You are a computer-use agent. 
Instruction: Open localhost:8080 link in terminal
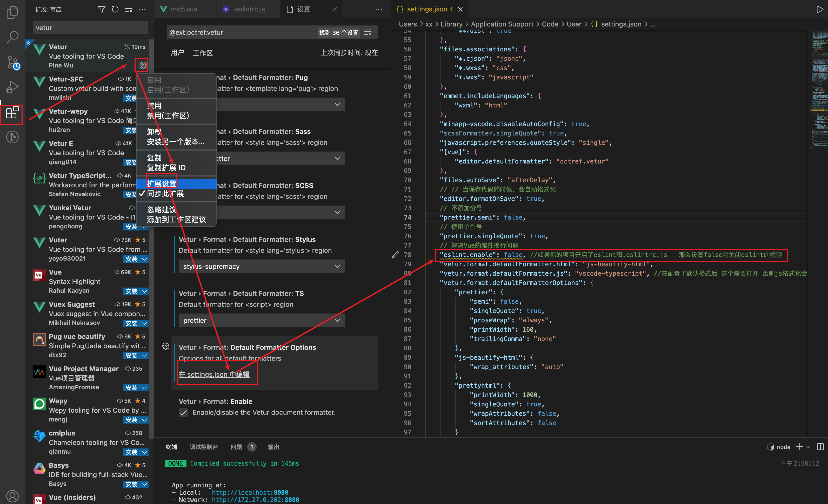(x=250, y=492)
